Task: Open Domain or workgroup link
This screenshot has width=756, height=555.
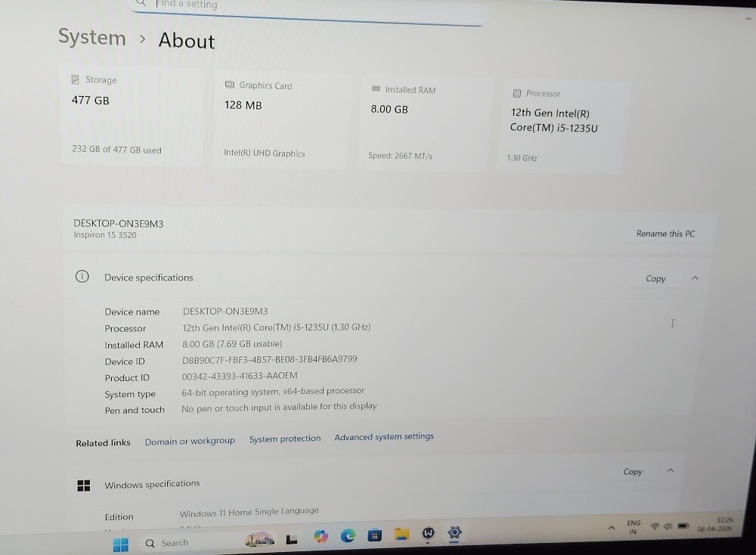Action: (x=190, y=442)
